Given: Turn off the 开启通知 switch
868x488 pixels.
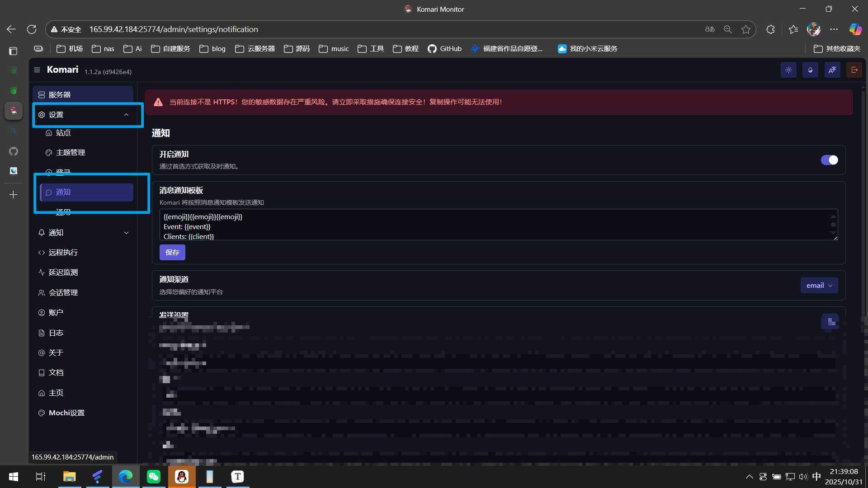Looking at the screenshot, I should 829,160.
